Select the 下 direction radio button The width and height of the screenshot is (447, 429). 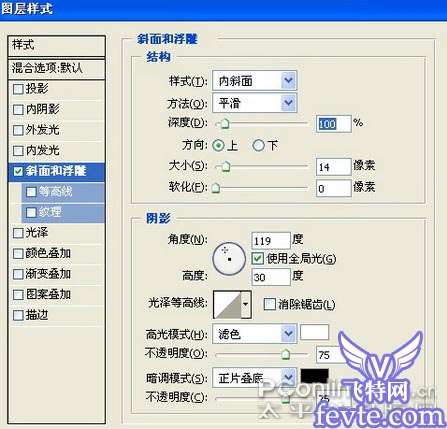pos(258,146)
